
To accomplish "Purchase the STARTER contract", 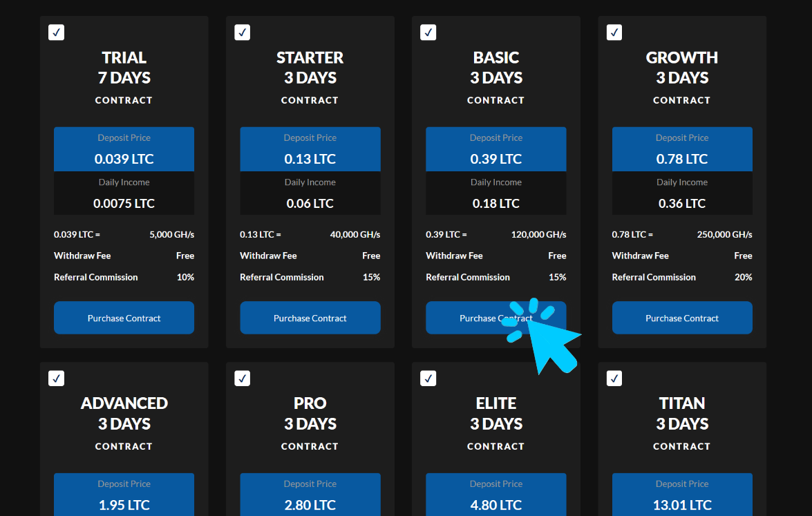I will [310, 317].
